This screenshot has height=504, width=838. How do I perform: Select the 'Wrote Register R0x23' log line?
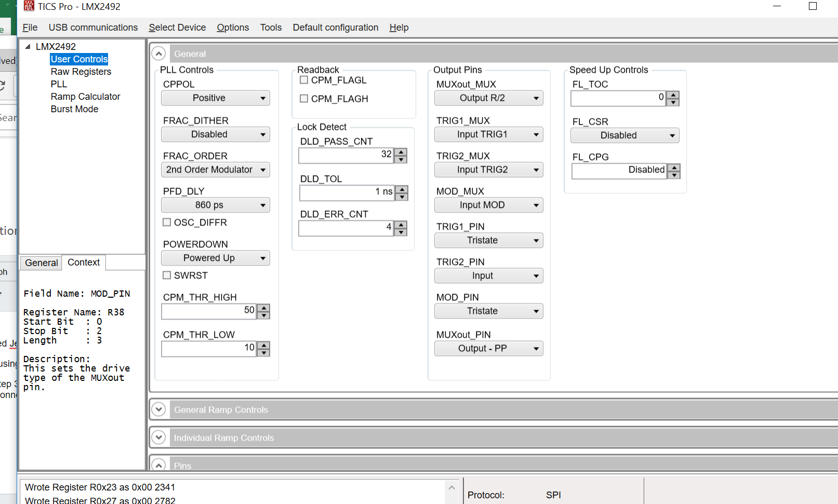(x=100, y=487)
